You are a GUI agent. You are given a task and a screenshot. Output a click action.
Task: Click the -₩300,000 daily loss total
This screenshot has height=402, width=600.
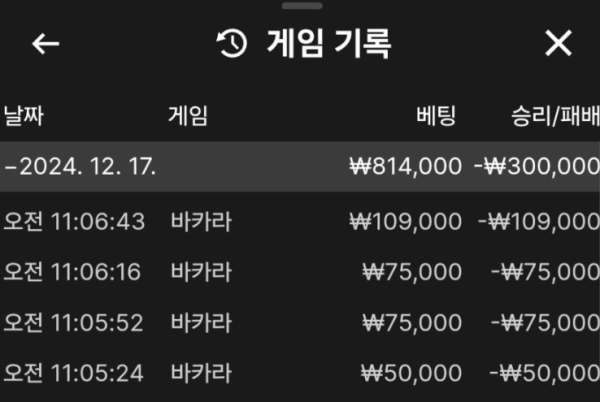coord(537,167)
